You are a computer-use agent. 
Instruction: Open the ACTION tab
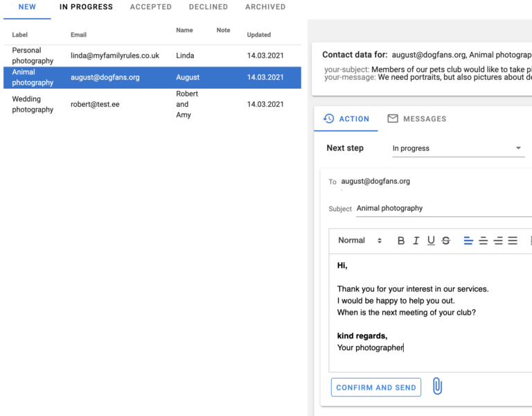346,119
